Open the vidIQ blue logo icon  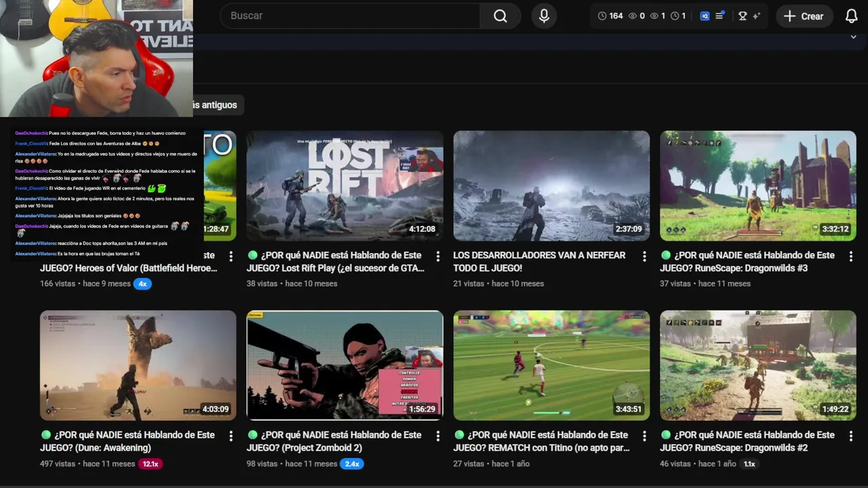(x=705, y=16)
